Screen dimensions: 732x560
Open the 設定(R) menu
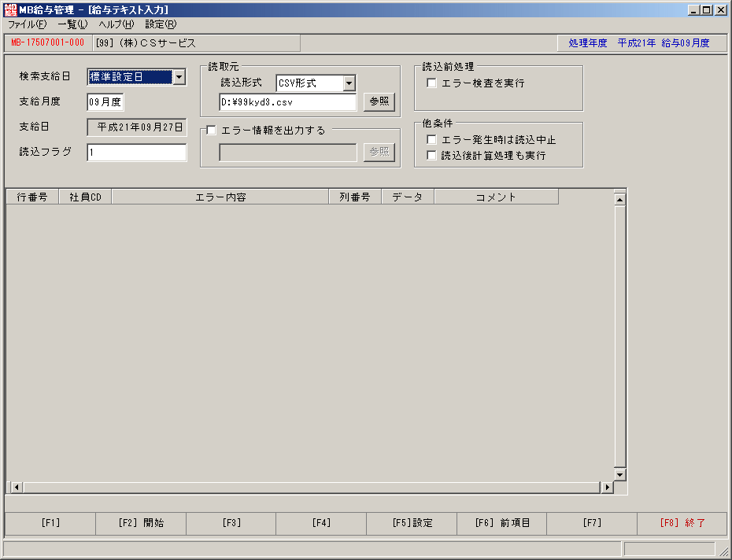pyautogui.click(x=161, y=24)
